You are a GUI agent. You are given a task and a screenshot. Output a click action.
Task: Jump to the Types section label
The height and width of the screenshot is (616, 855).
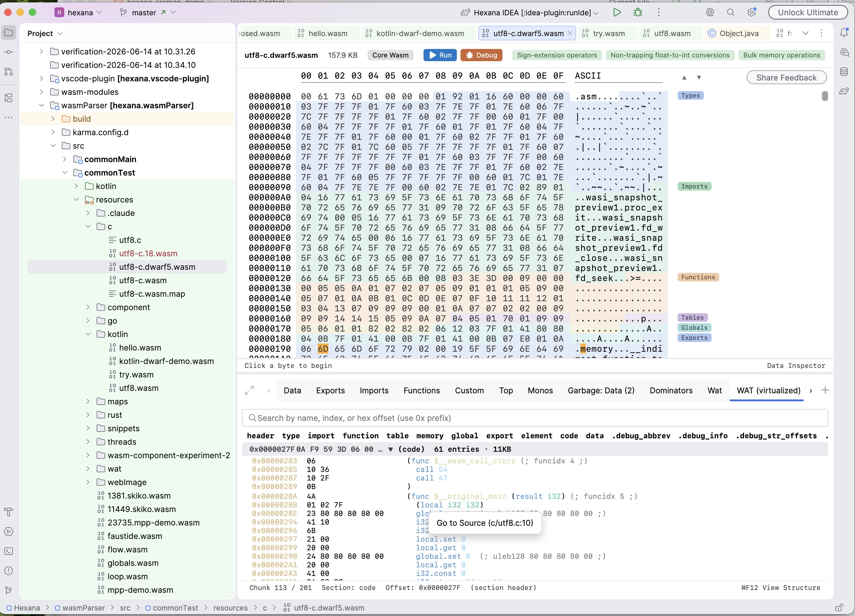[x=690, y=96]
